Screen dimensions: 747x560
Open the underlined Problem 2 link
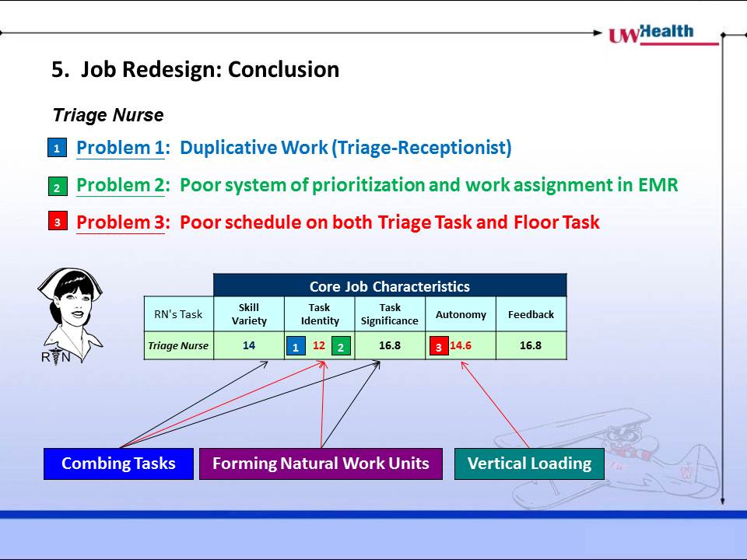click(121, 185)
